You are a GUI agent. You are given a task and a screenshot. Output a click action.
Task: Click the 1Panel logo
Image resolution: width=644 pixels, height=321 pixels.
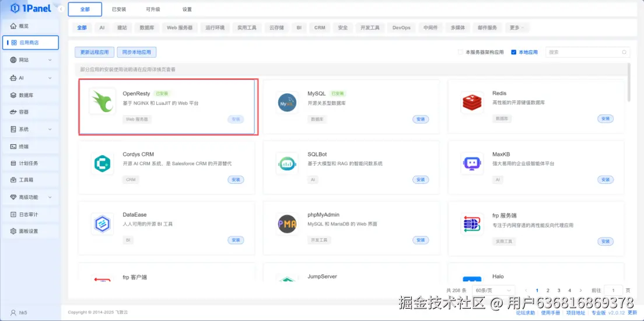point(30,8)
